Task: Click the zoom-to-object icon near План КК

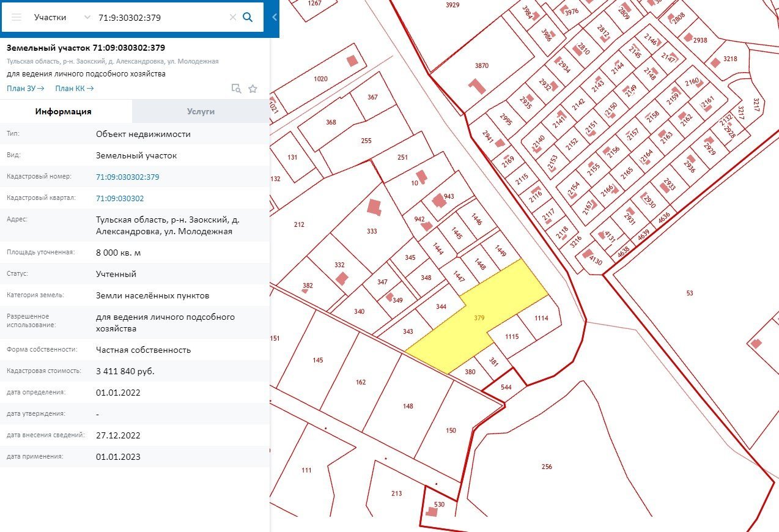Action: click(236, 89)
